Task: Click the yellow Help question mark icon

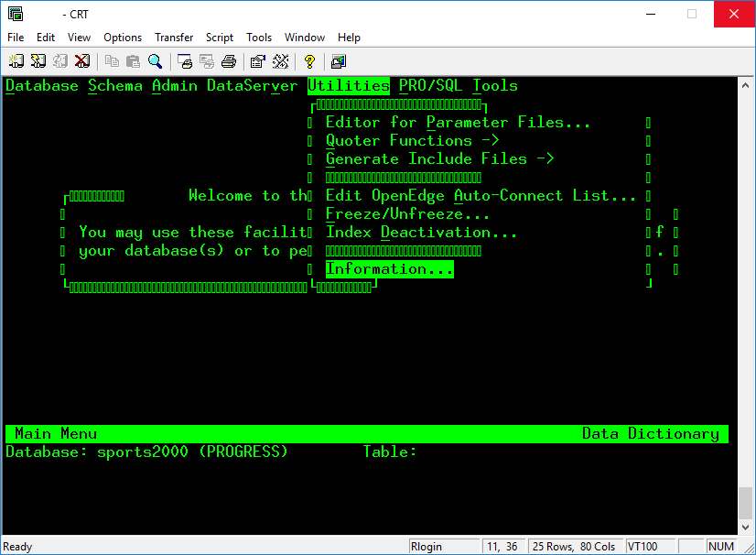Action: (309, 61)
